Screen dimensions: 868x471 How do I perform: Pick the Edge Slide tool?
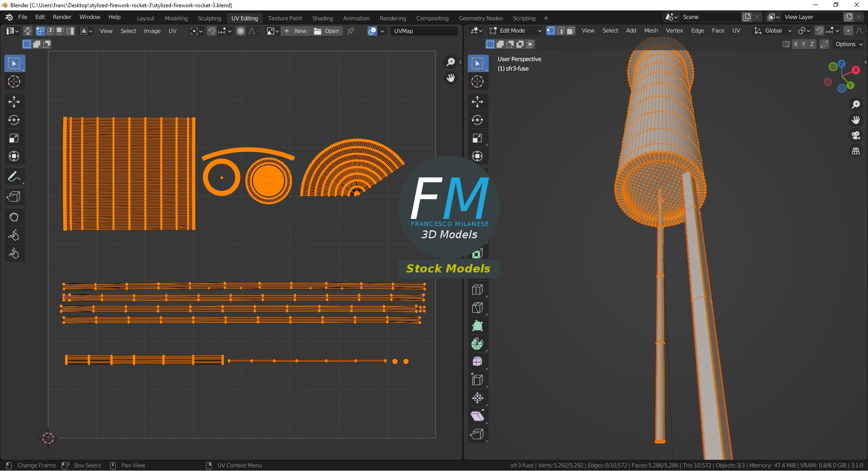click(x=477, y=380)
